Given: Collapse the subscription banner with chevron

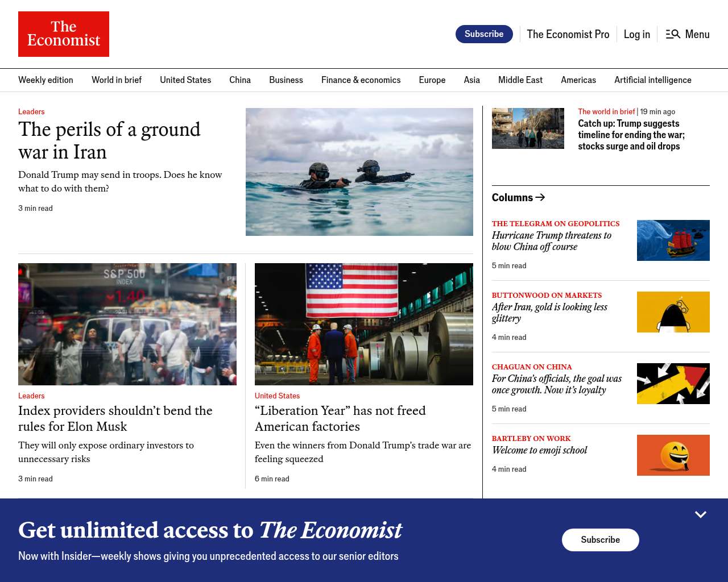Looking at the screenshot, I should (701, 514).
